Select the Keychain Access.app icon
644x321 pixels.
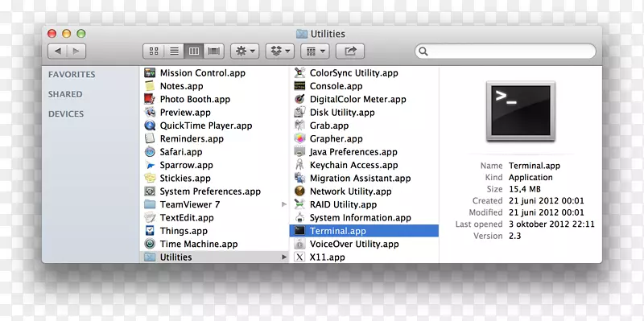pyautogui.click(x=300, y=165)
